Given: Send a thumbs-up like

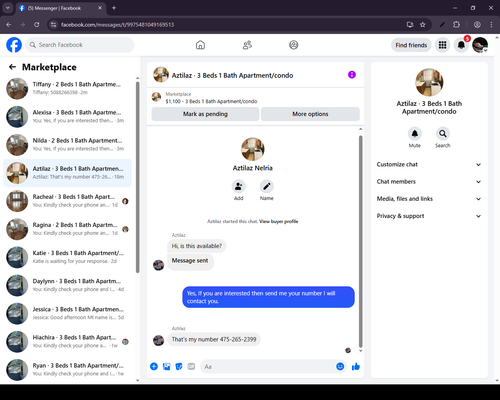Looking at the screenshot, I should pos(356,367).
